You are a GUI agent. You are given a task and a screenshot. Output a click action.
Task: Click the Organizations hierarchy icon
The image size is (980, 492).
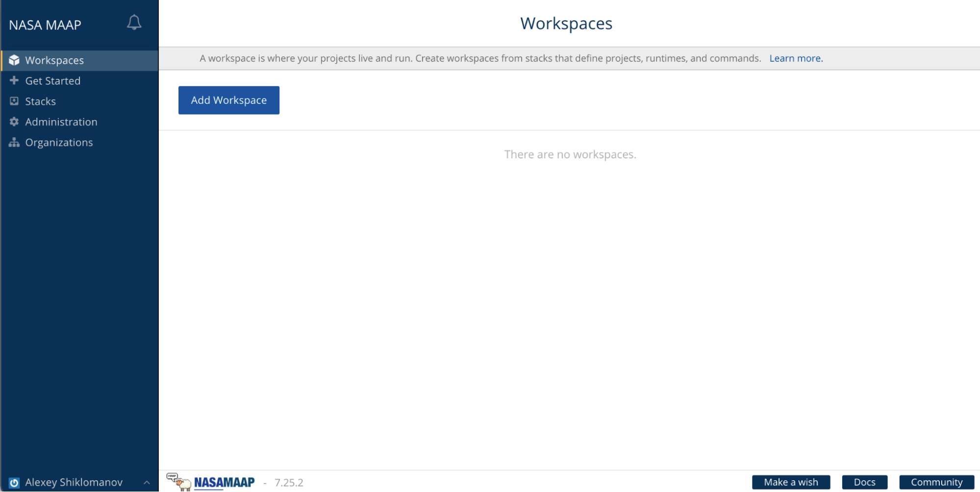pos(14,142)
